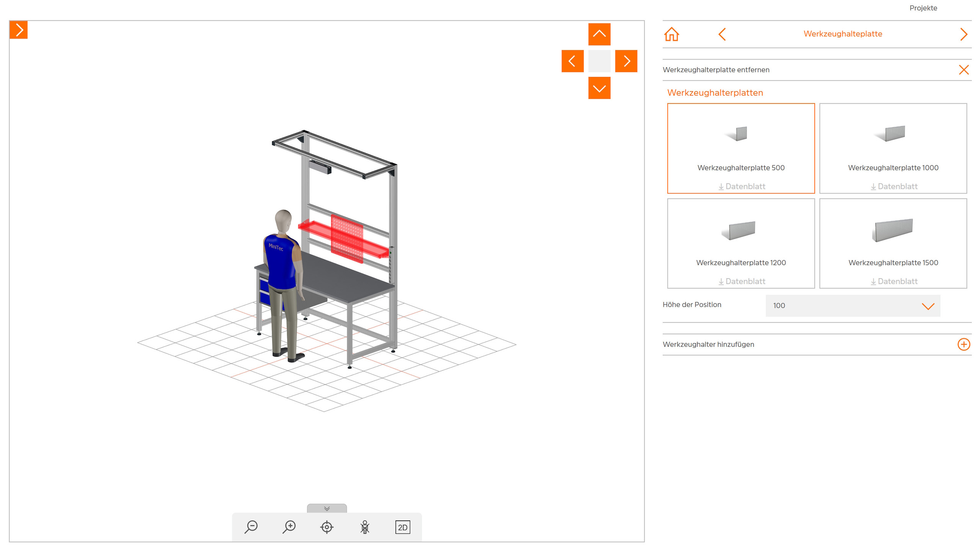Screen dimensions: 980x551
Task: Download Datenblatt for Werkzeughalterplatte 500
Action: [x=742, y=186]
